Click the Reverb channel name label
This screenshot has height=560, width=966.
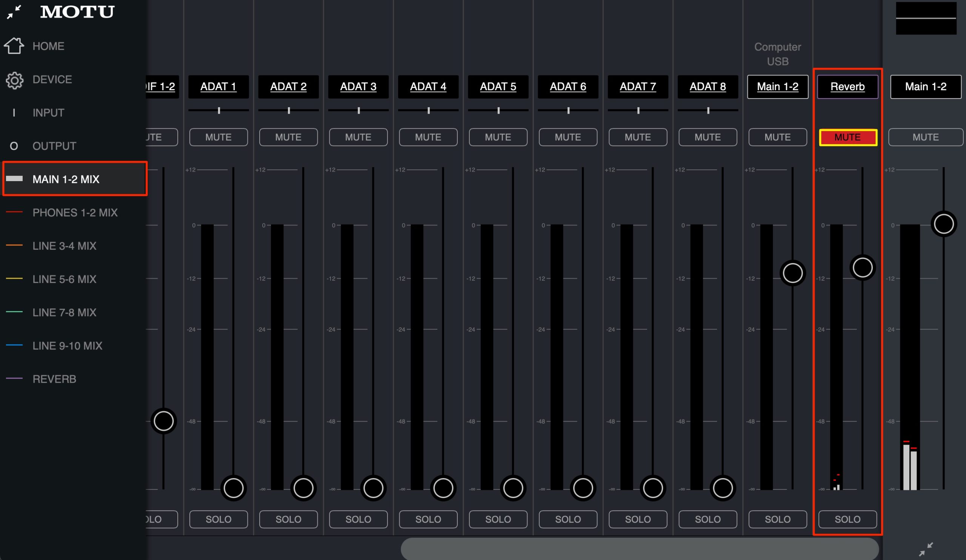pos(848,87)
